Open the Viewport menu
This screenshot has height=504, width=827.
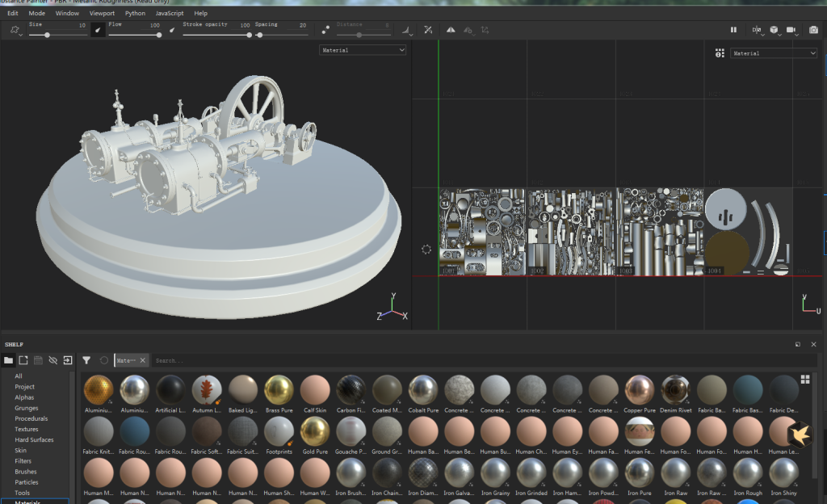coord(102,13)
